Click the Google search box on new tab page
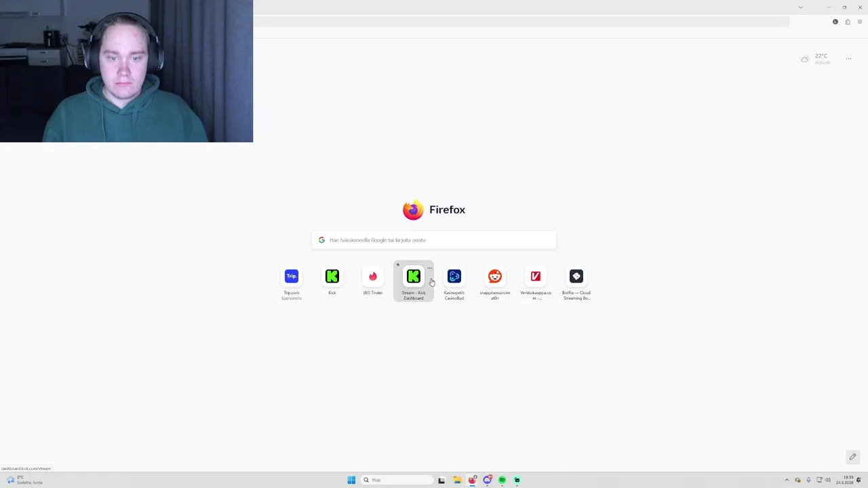The image size is (868, 488). (434, 240)
